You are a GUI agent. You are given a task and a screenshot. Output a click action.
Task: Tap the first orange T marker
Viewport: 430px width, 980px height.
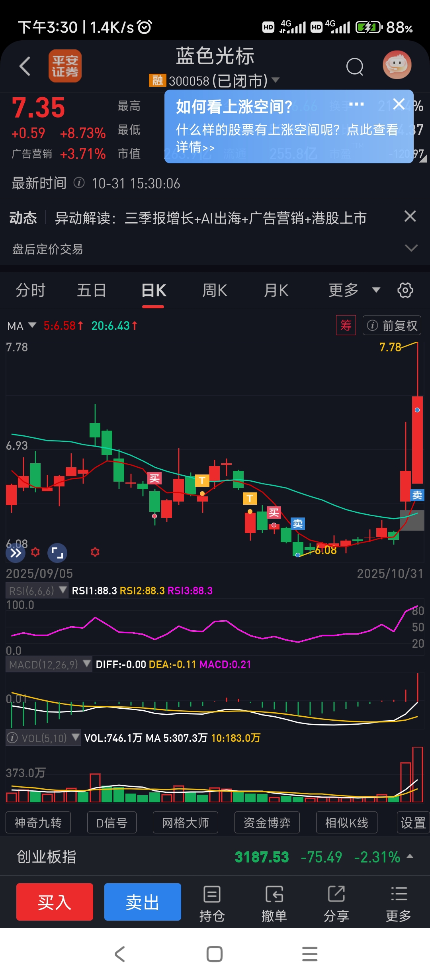click(x=202, y=480)
